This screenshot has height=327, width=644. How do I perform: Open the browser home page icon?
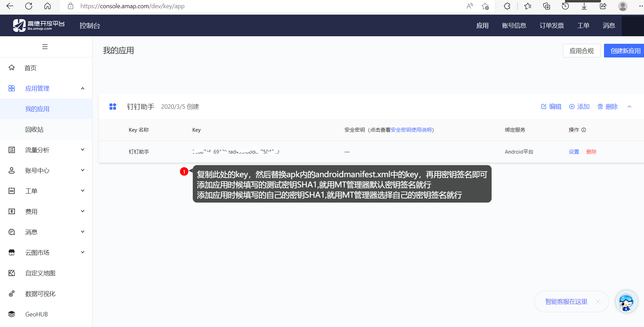coord(48,6)
